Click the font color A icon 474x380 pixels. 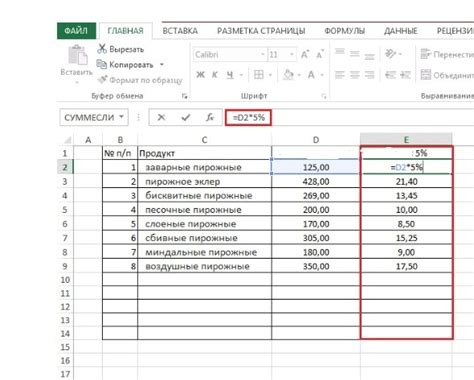(311, 75)
